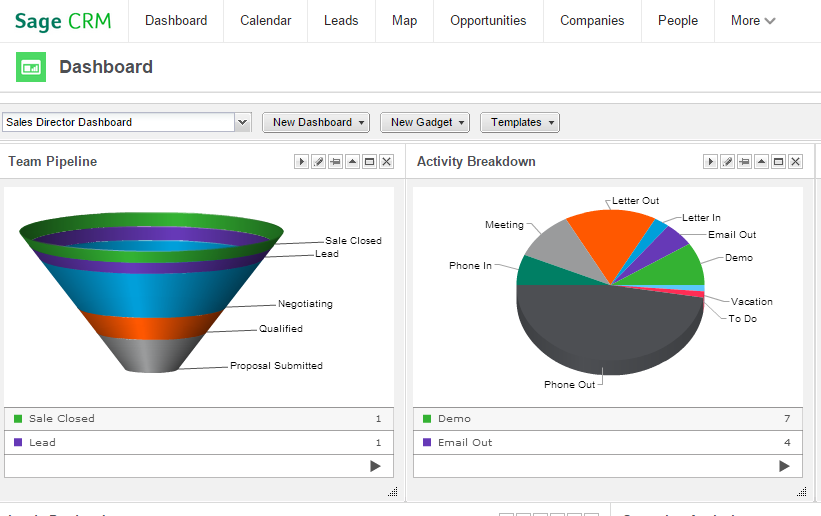This screenshot has height=516, width=821.
Task: Pin the Activity Breakdown gadget
Action: (745, 162)
